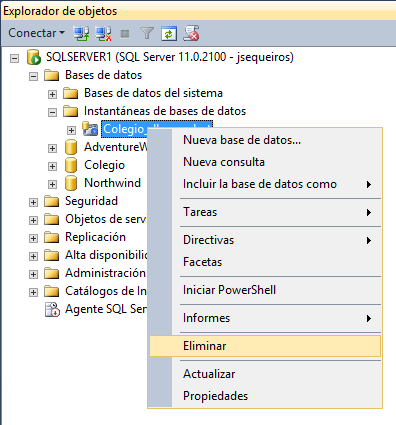Choose Eliminar to delete the snapshot
Screen dimensions: 396x425
(x=265, y=346)
